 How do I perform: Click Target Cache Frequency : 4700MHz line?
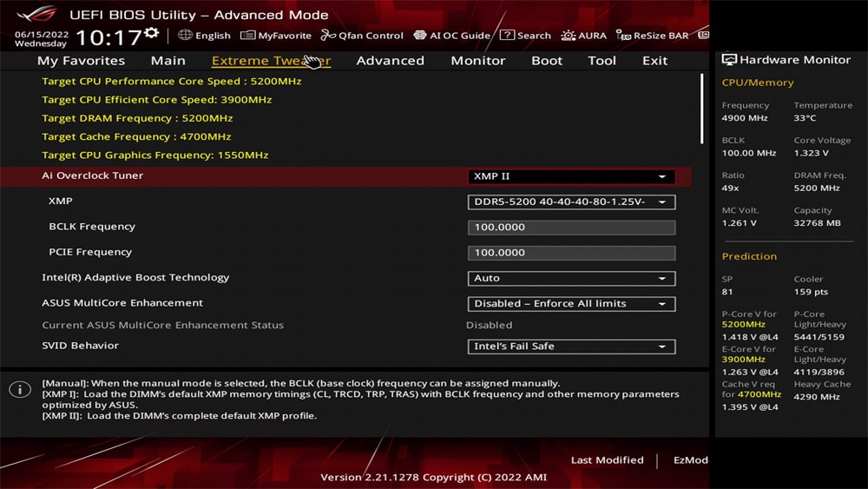click(x=136, y=136)
